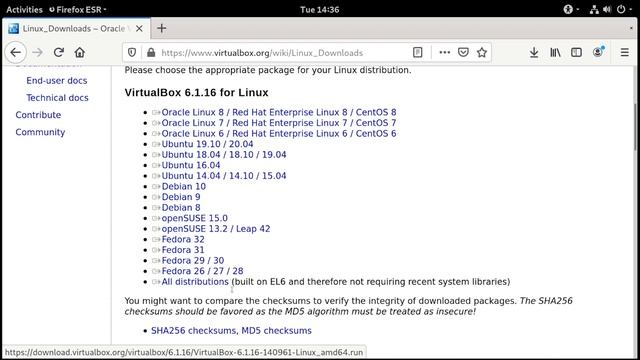The height and width of the screenshot is (360, 640).
Task: Go to the Contribute page
Action: pos(38,115)
